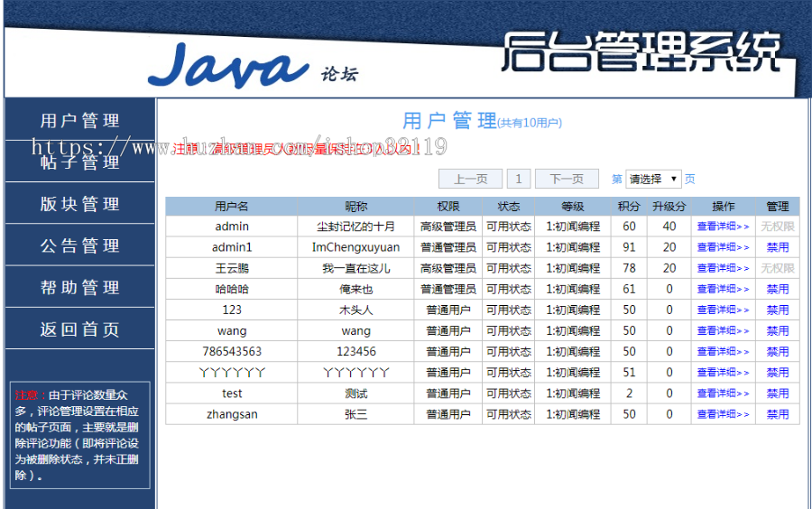
Task: View details 查看详细 for user 123
Action: [x=723, y=310]
